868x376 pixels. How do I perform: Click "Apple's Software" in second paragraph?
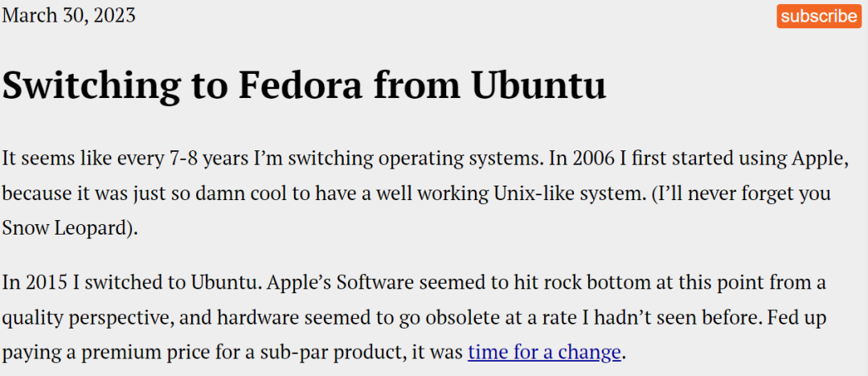pos(340,283)
